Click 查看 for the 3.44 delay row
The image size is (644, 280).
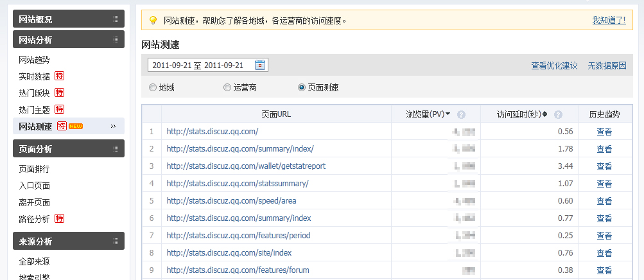(x=605, y=166)
